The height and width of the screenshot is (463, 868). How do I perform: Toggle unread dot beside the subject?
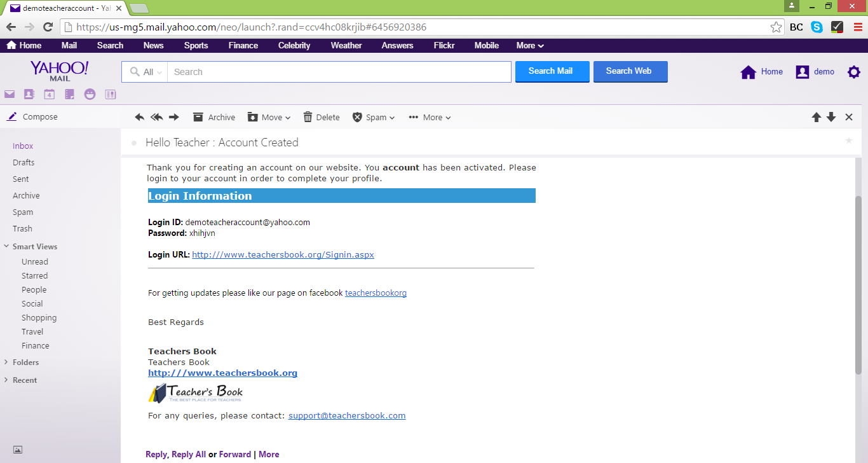pyautogui.click(x=133, y=143)
